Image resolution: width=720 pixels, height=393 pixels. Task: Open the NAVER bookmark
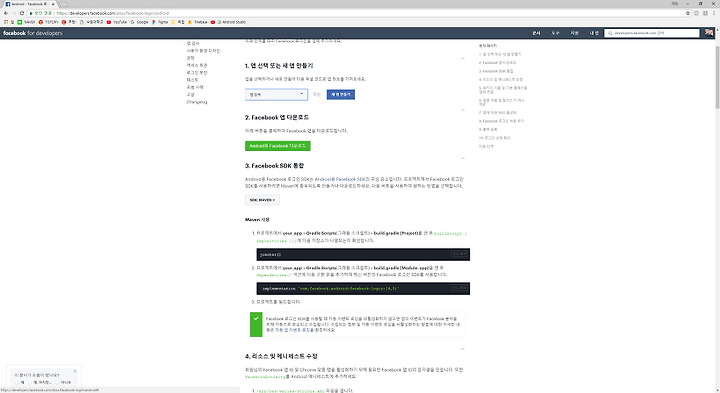click(x=27, y=22)
